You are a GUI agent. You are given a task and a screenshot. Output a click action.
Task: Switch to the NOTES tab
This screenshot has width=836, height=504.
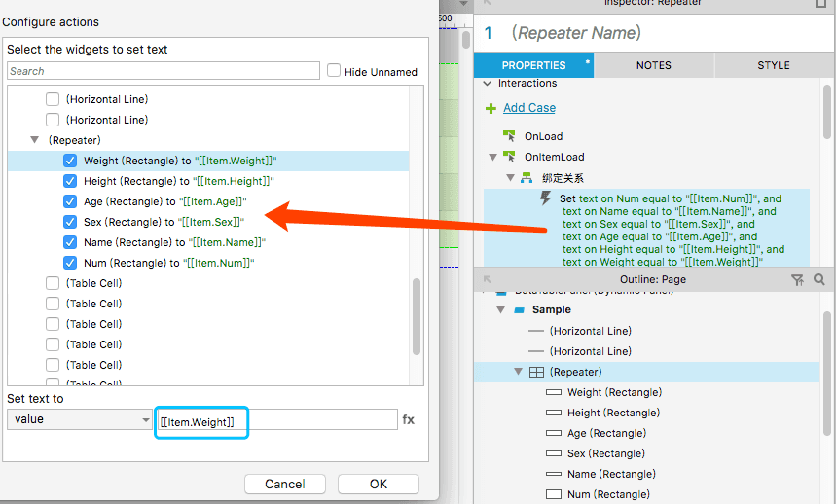click(654, 65)
